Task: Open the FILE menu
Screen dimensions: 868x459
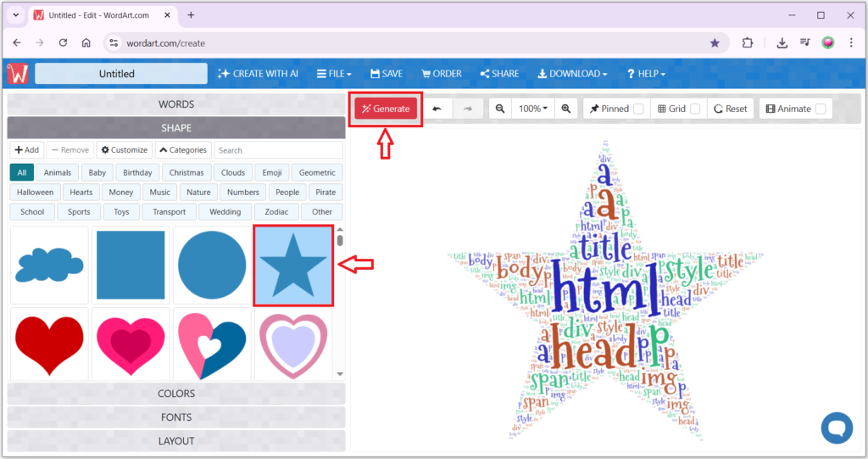Action: [x=334, y=74]
